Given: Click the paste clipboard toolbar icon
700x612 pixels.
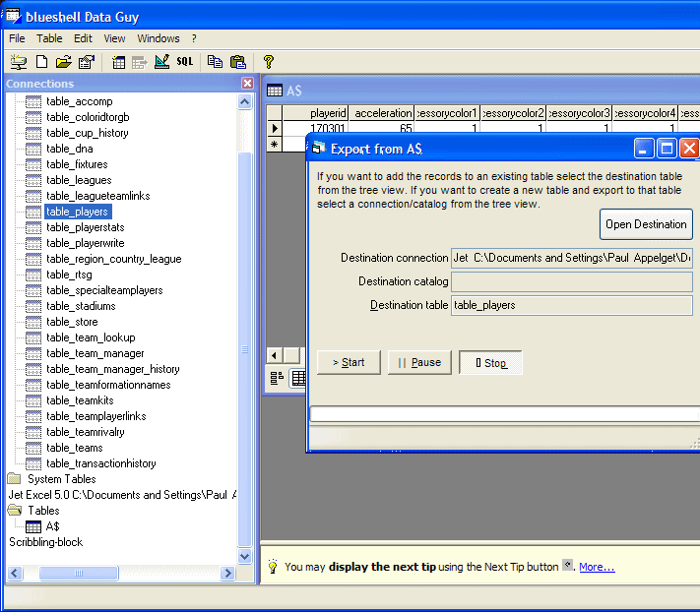Looking at the screenshot, I should [x=236, y=62].
